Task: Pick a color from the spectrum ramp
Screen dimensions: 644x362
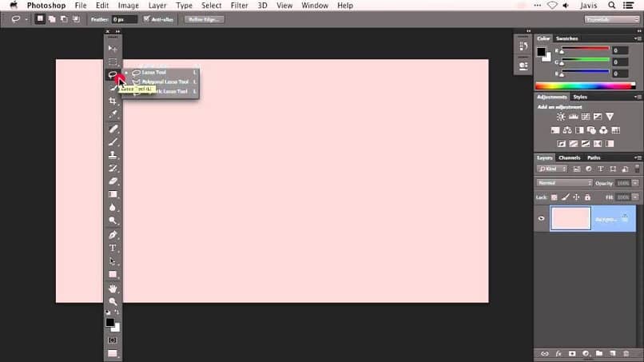Action: click(585, 86)
